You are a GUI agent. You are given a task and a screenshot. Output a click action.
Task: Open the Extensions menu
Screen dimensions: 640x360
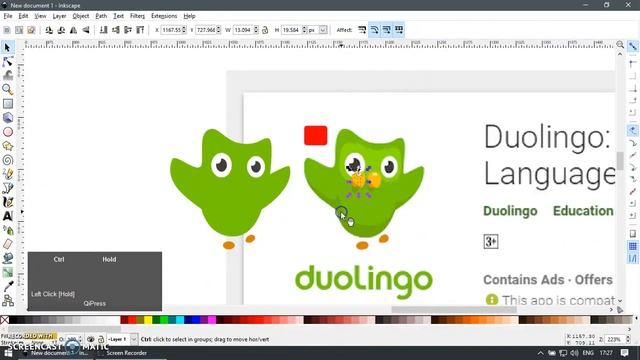click(x=164, y=16)
